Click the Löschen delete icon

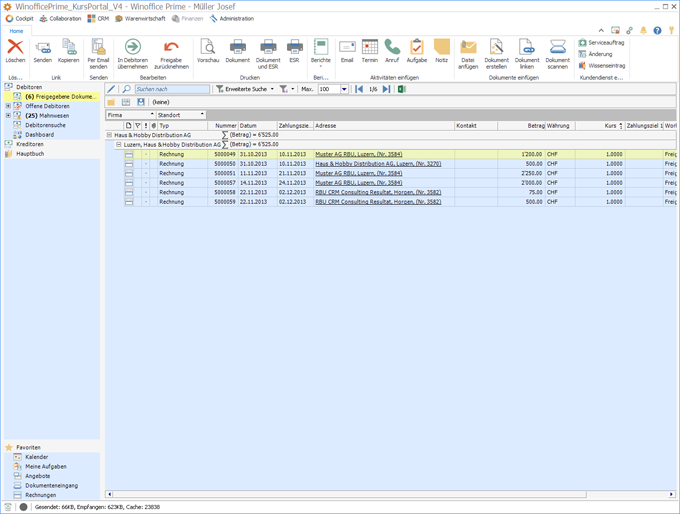coord(15,51)
